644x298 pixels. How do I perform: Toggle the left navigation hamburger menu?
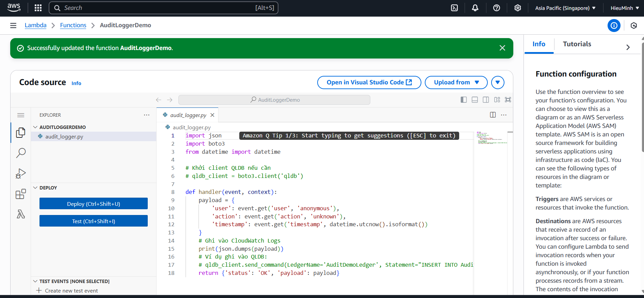tap(13, 26)
